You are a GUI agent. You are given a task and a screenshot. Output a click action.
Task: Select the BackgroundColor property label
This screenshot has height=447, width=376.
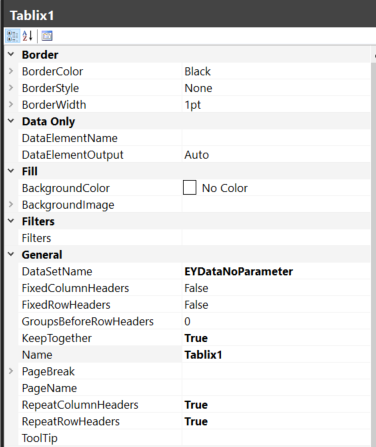tap(66, 188)
